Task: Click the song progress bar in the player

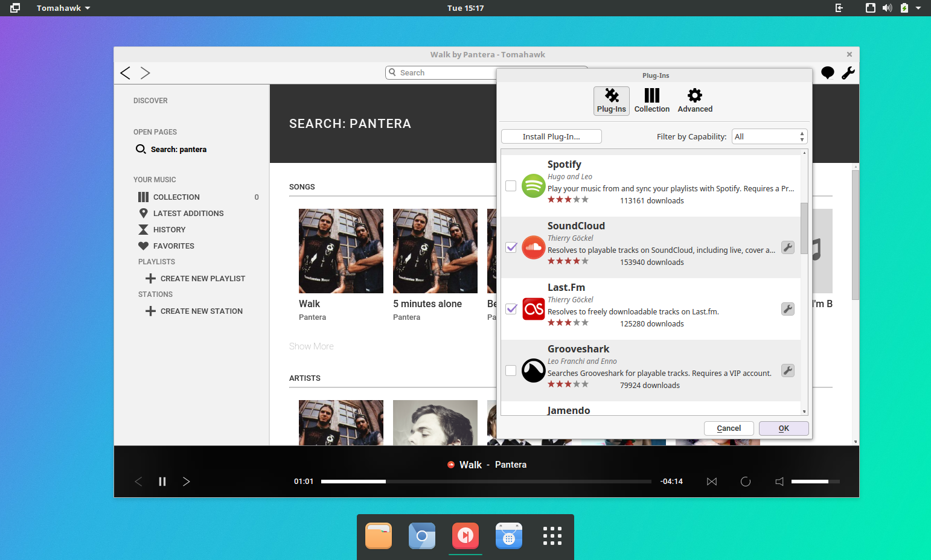Action: (x=486, y=482)
